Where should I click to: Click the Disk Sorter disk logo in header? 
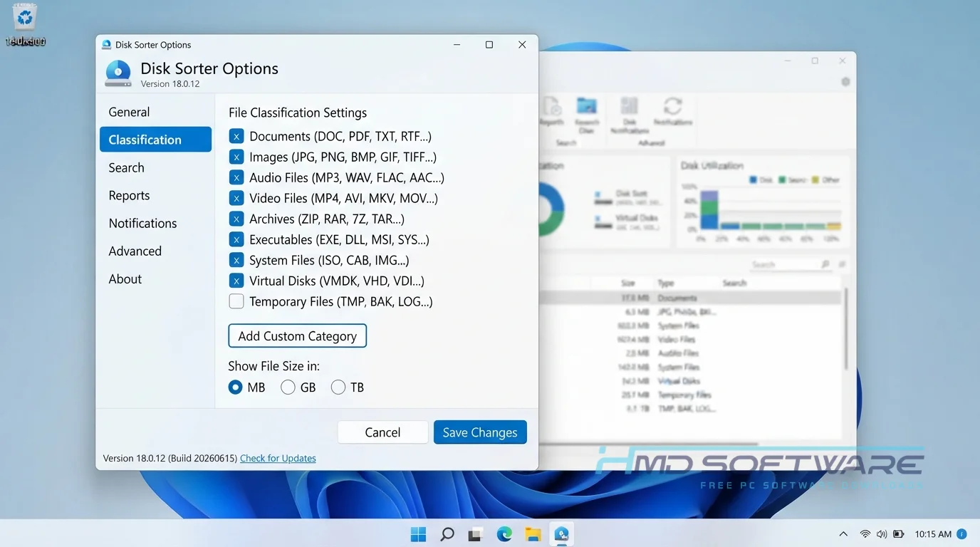[118, 74]
